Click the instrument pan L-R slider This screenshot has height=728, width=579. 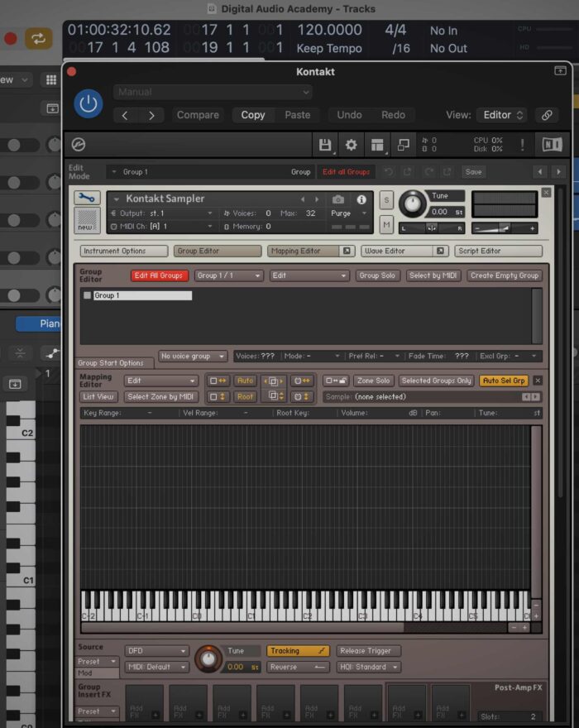click(432, 228)
